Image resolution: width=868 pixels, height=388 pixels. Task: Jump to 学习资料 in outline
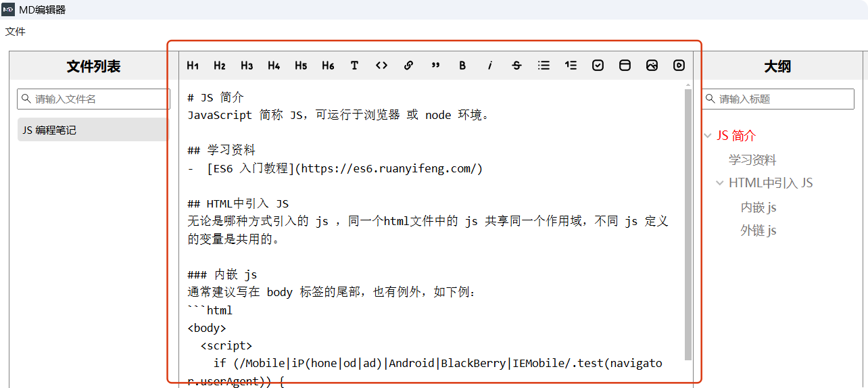pyautogui.click(x=752, y=160)
